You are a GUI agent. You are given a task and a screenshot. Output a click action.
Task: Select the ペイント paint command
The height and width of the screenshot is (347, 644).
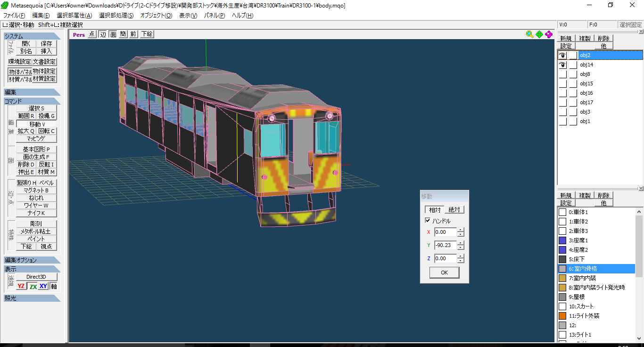[x=36, y=239]
